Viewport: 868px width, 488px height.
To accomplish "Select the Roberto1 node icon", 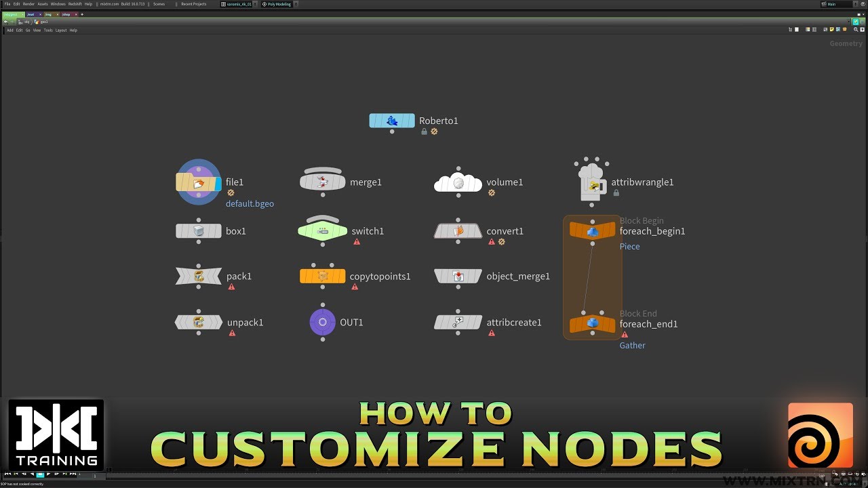I will pos(392,121).
